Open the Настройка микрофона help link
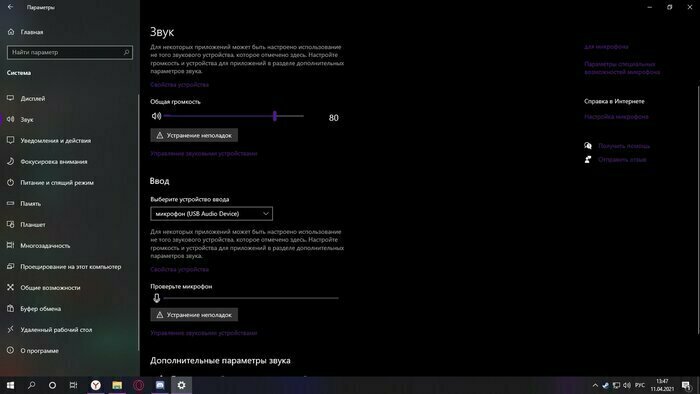 click(x=616, y=117)
